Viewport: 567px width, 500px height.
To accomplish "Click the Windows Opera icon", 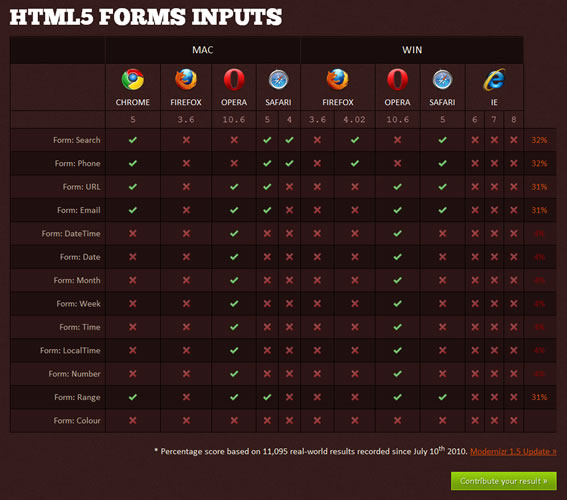I will pos(397,80).
